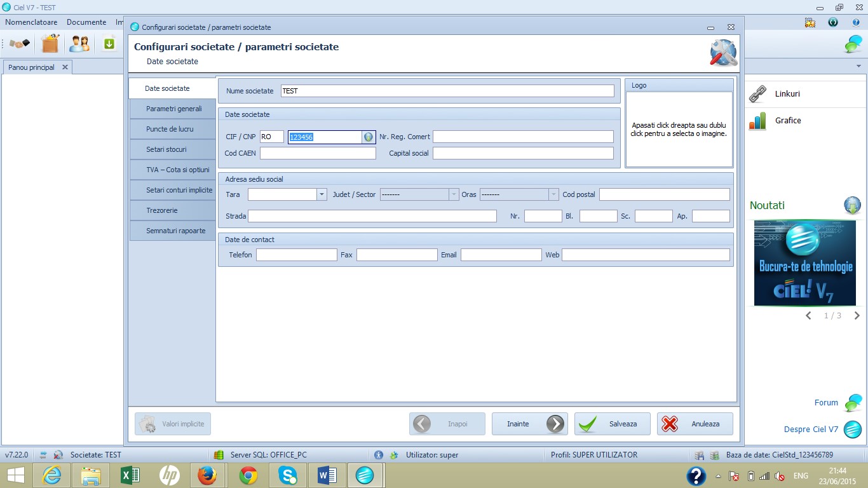The height and width of the screenshot is (488, 868).
Task: Open the HP app from the taskbar
Action: 170,475
